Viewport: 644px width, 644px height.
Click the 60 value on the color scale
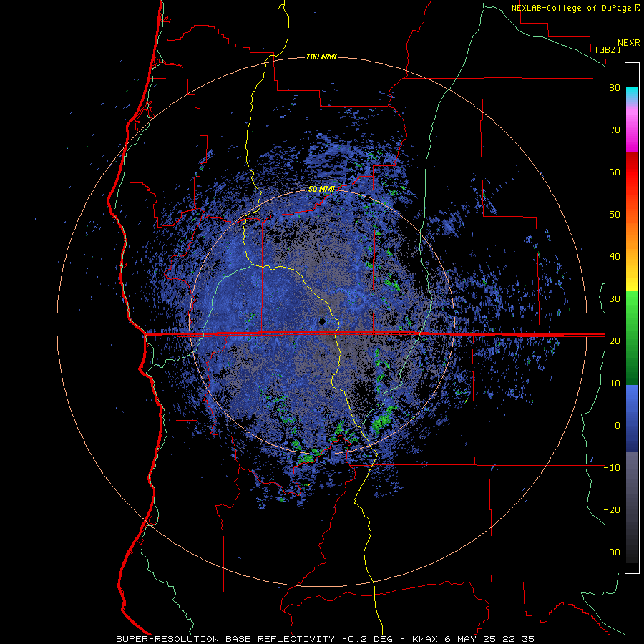tap(615, 172)
